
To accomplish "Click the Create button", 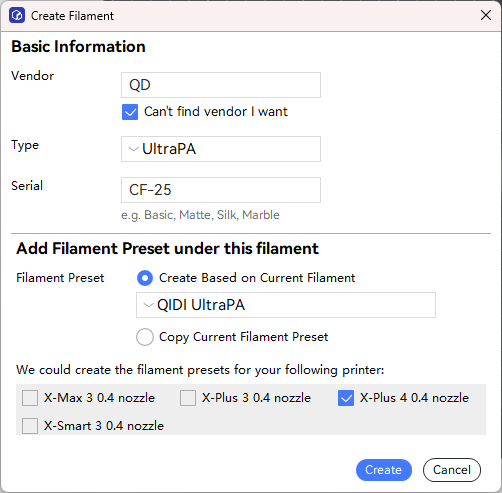I will 384,470.
